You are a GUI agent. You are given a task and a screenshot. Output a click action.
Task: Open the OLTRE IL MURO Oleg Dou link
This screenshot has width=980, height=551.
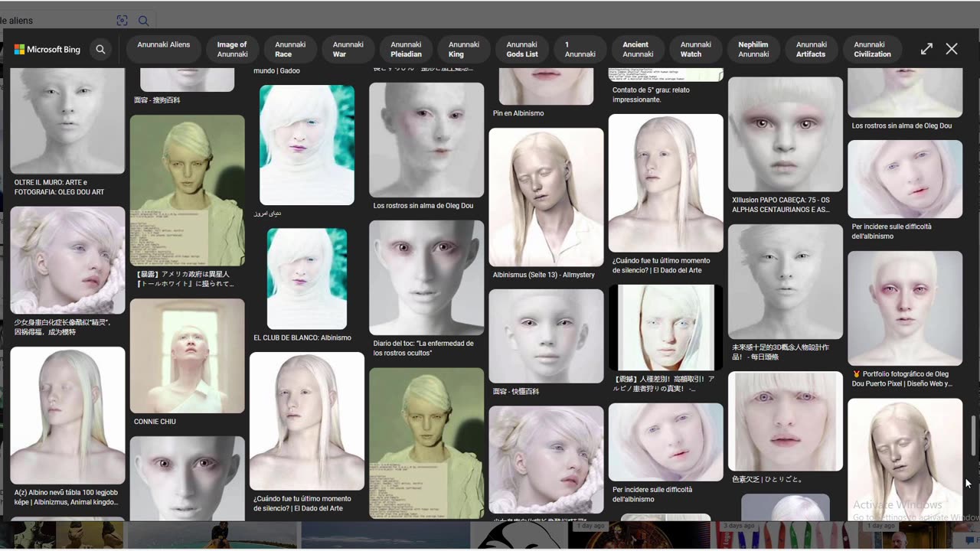coord(60,187)
